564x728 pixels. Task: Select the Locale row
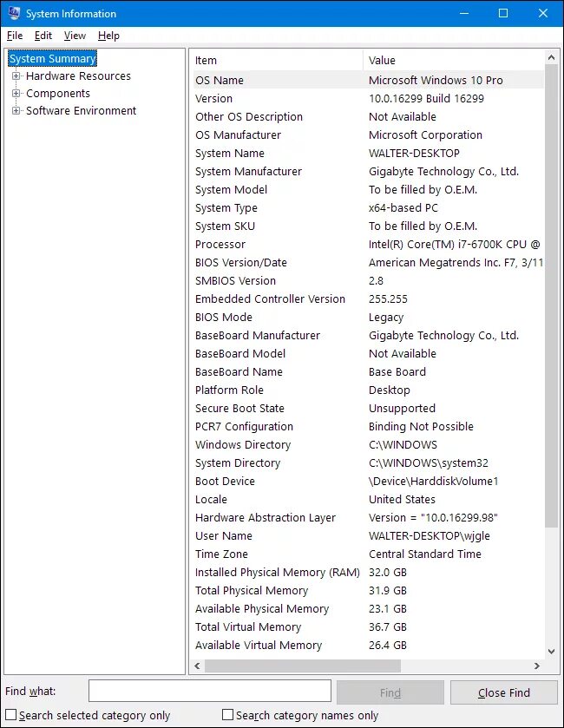pos(368,499)
